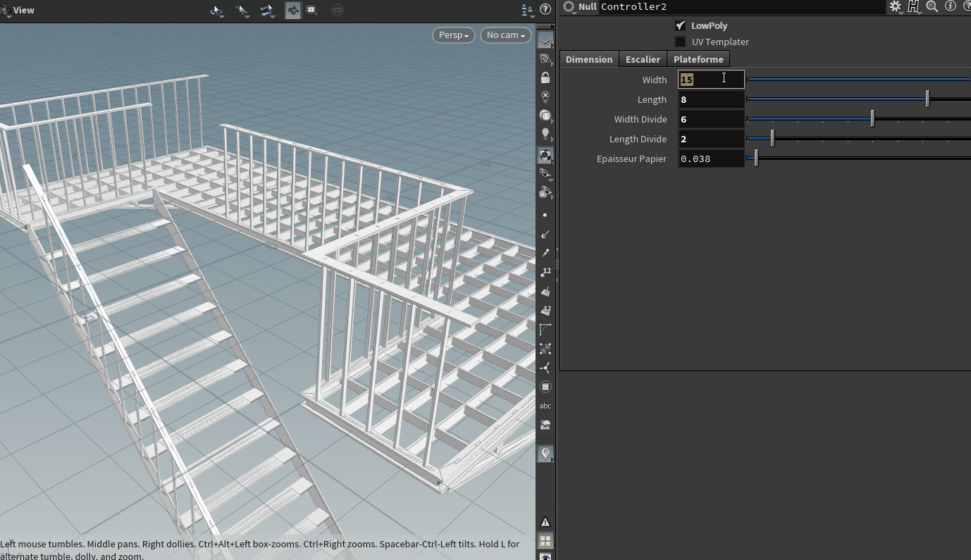This screenshot has width=971, height=560.
Task: Open the No cam camera dropdown
Action: pyautogui.click(x=505, y=35)
